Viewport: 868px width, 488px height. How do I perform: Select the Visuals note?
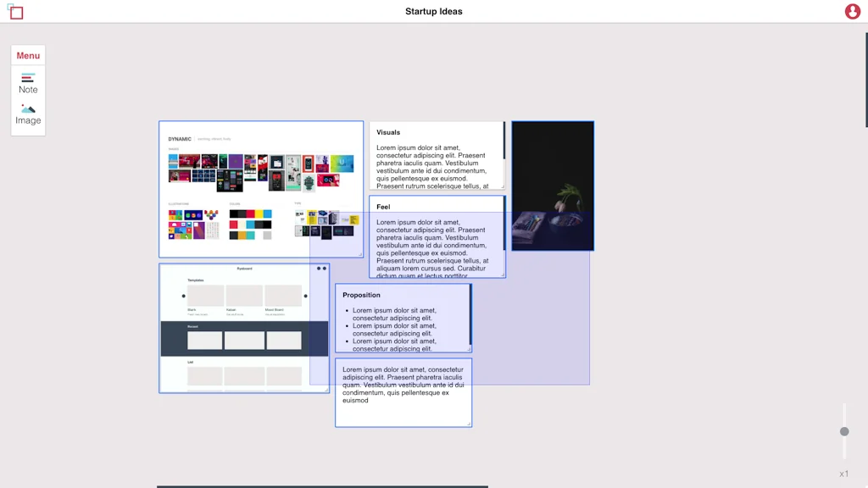coord(437,157)
